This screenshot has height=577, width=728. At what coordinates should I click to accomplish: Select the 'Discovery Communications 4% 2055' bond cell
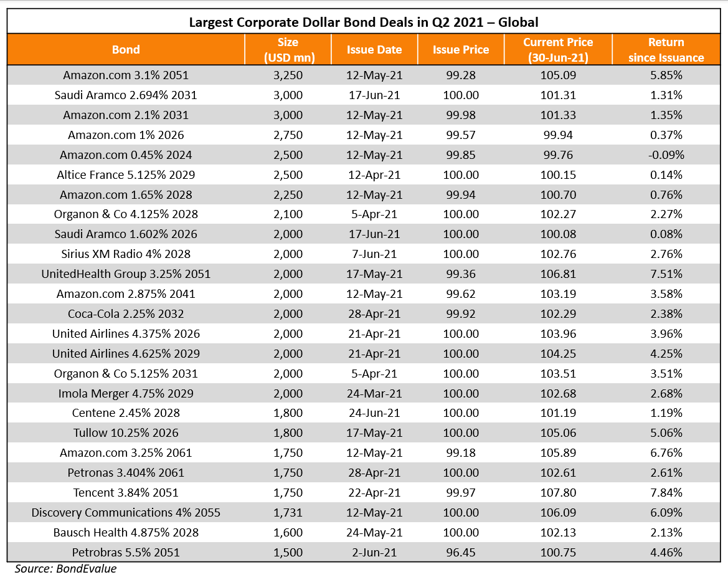click(x=126, y=513)
